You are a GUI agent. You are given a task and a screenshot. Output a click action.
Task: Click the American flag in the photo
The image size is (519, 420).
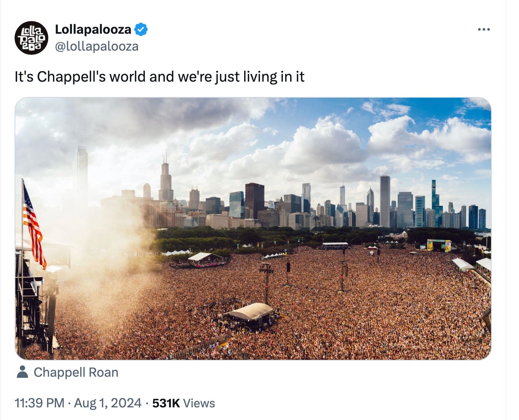(34, 225)
